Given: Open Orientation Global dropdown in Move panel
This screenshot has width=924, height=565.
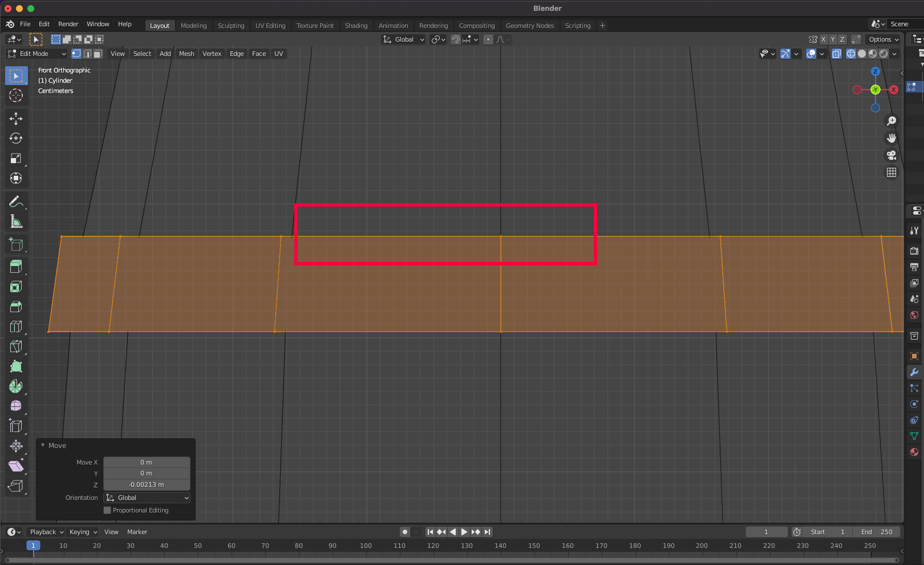Looking at the screenshot, I should coord(147,498).
